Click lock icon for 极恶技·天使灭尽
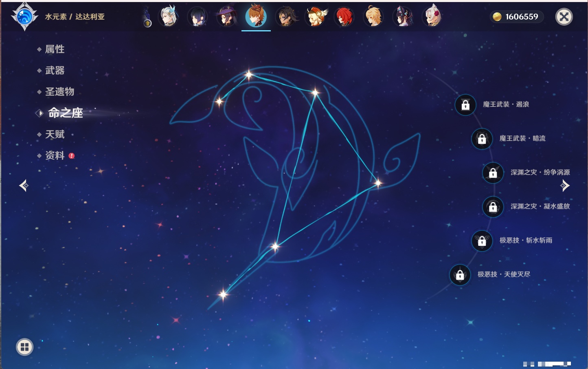 pyautogui.click(x=460, y=275)
